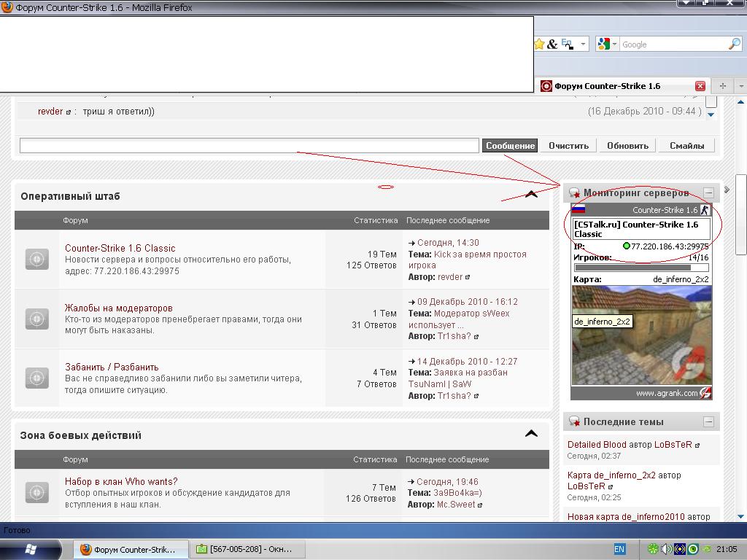Click the vertical page scrollbar thumb
Screen dimensions: 747x560
coord(741,215)
